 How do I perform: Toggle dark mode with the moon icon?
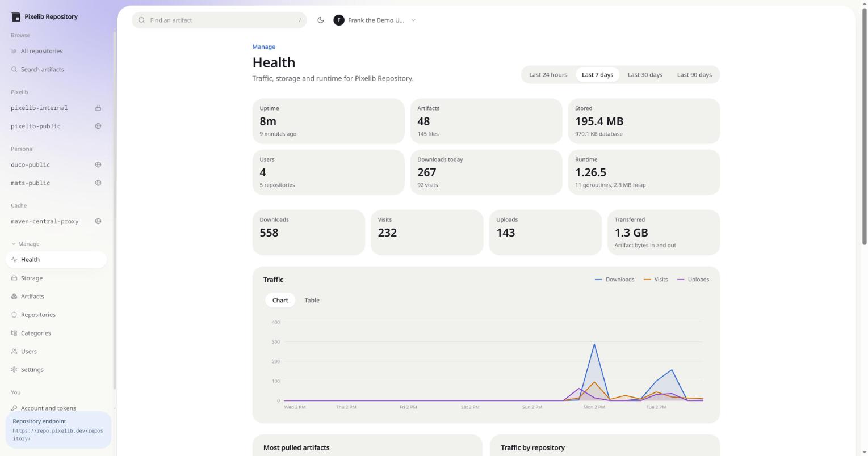pyautogui.click(x=321, y=20)
